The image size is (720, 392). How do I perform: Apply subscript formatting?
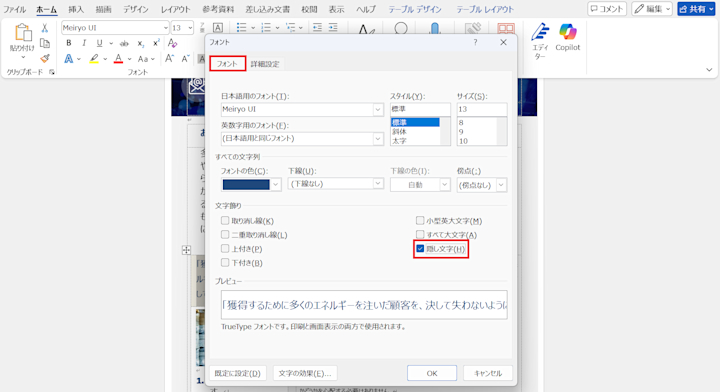tap(141, 44)
